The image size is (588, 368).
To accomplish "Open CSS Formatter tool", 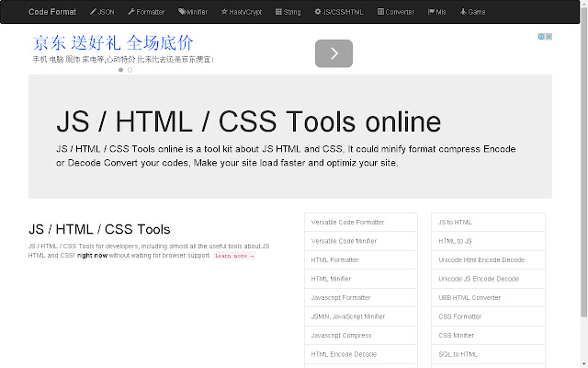I will (x=488, y=316).
